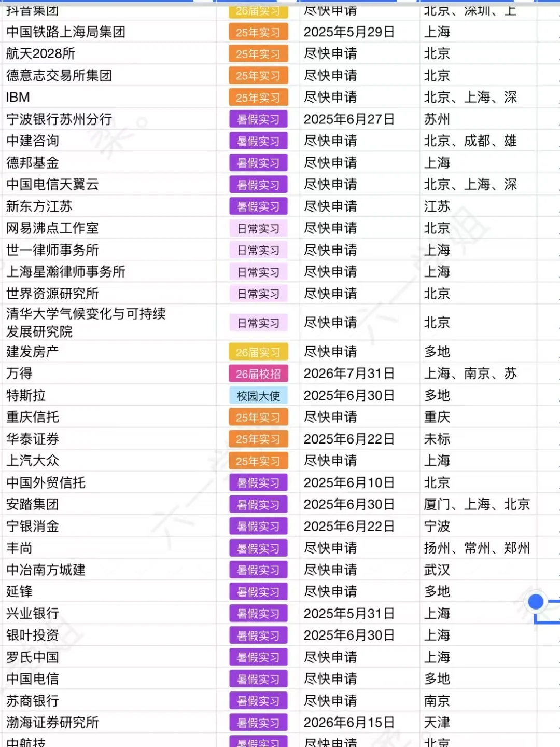
Task: Select 2025年6月30日 in the 特斯拉 row
Action: (359, 395)
